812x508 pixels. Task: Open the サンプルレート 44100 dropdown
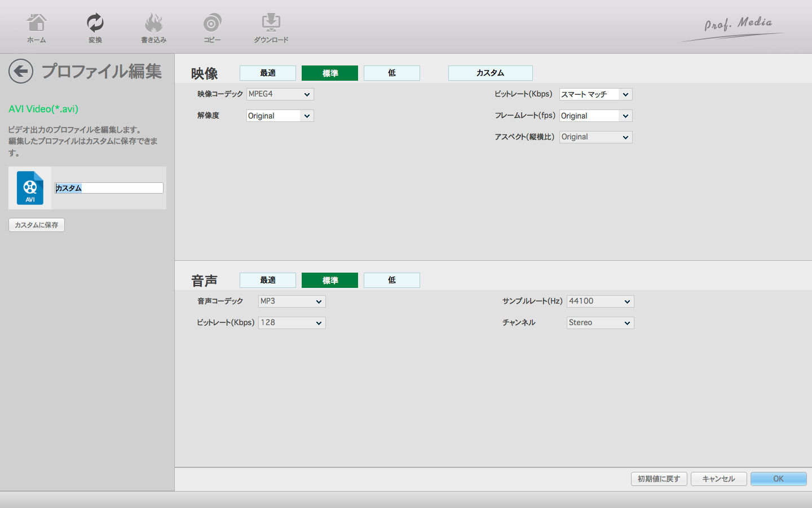[600, 301]
